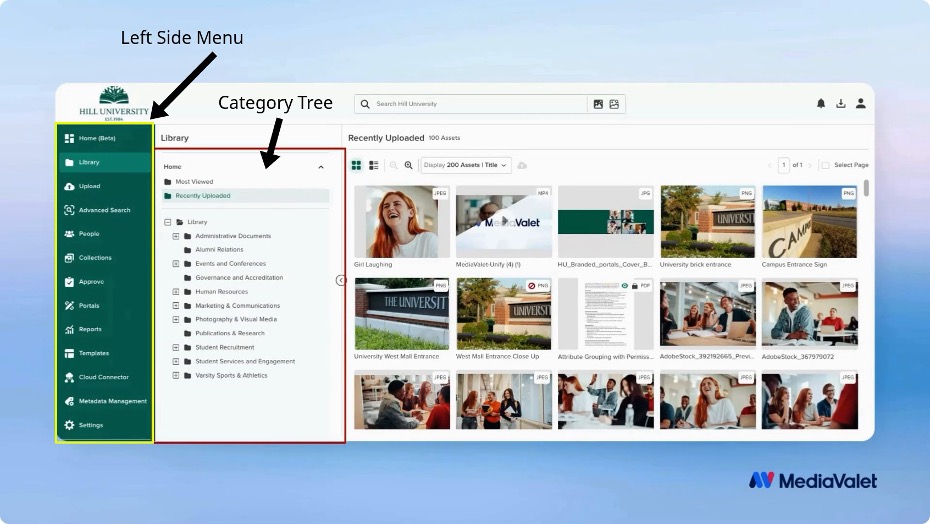Image resolution: width=930 pixels, height=524 pixels.
Task: Click the Templates layout icon
Action: click(69, 353)
